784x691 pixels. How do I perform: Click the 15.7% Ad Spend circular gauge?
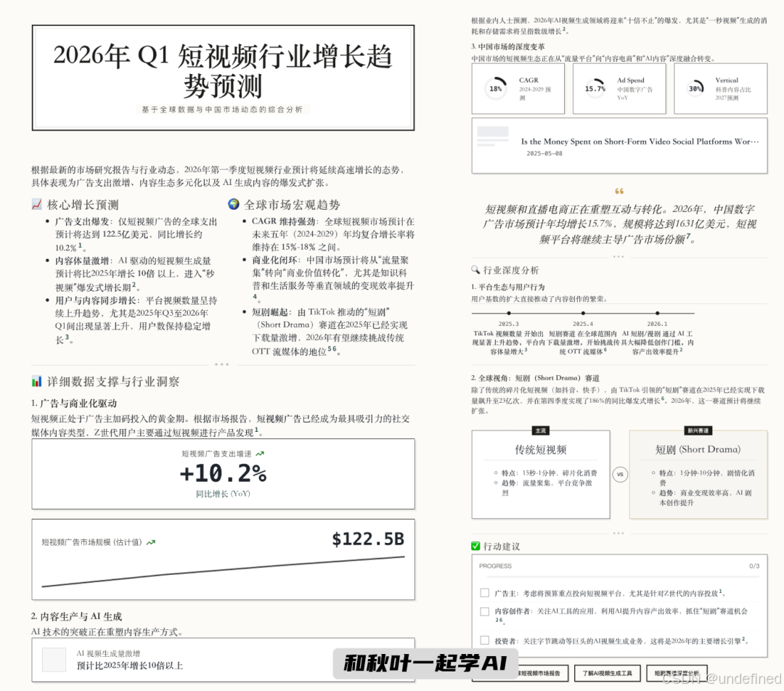(595, 89)
